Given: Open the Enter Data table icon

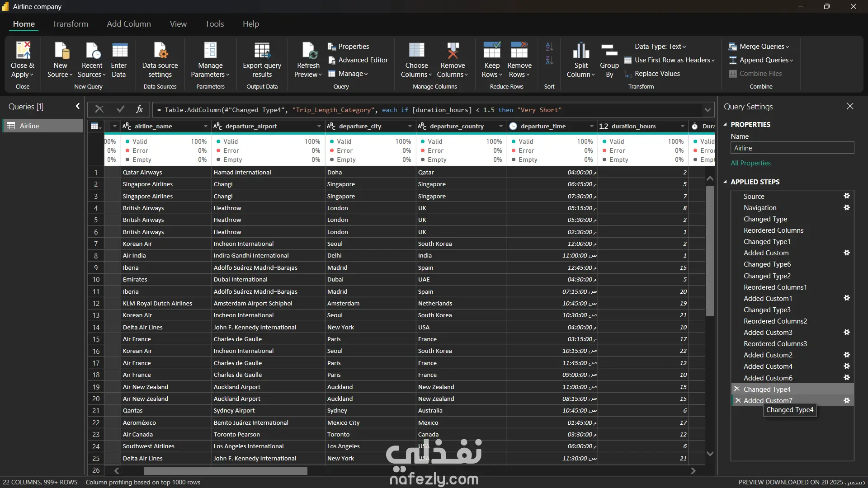Looking at the screenshot, I should pos(119,51).
